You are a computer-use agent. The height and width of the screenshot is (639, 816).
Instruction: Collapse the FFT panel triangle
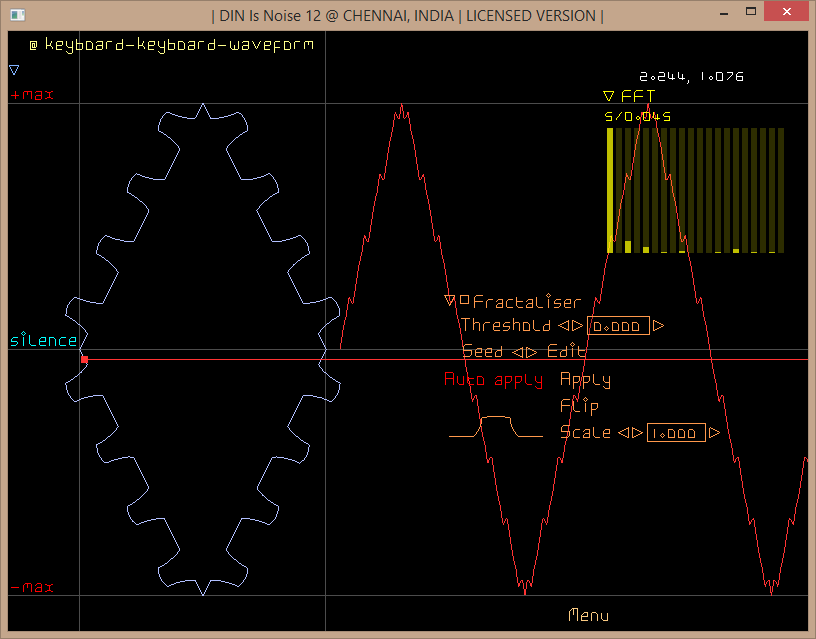(608, 97)
